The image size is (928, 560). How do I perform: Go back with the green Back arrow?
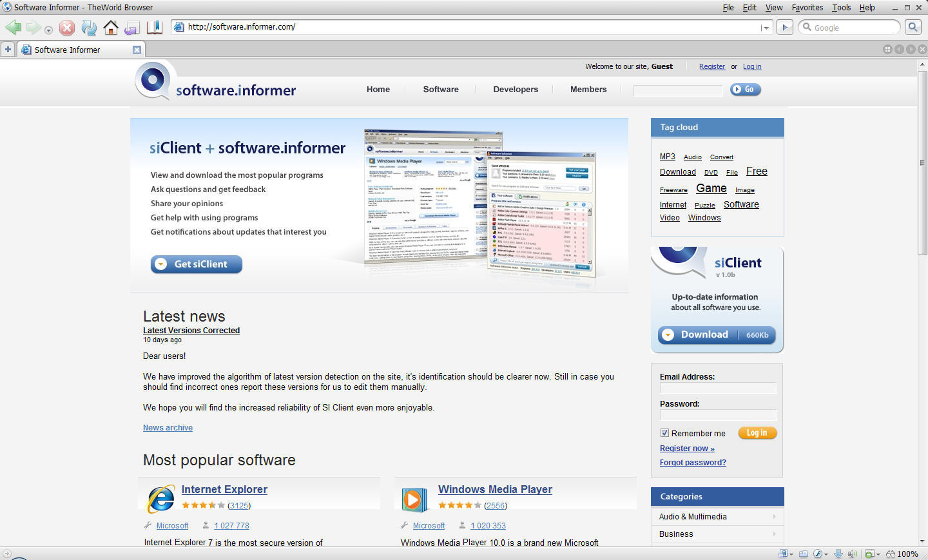point(13,27)
